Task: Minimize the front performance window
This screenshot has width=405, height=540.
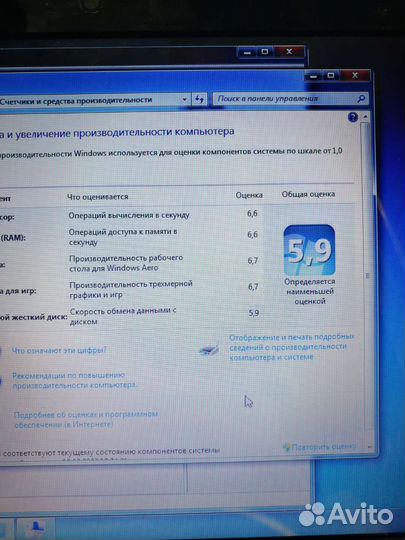Action: point(313,76)
